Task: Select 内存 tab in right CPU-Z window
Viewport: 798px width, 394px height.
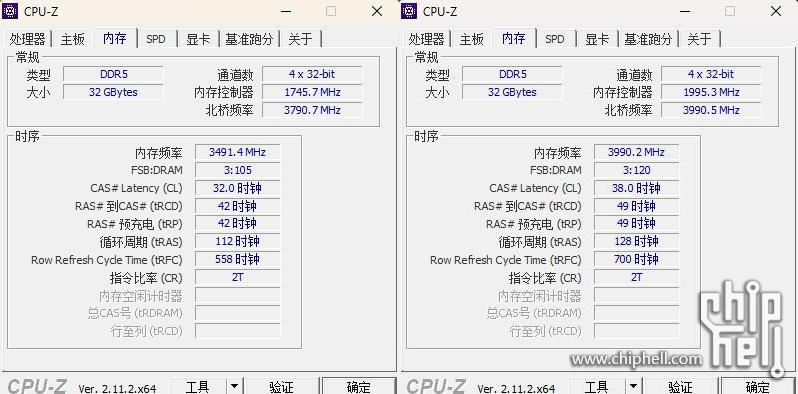Action: 514,38
